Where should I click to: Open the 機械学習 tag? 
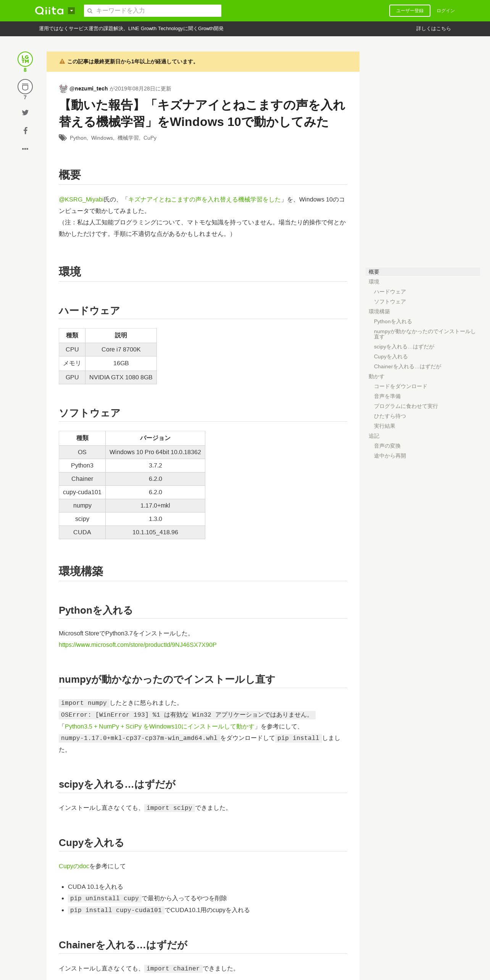[x=128, y=138]
